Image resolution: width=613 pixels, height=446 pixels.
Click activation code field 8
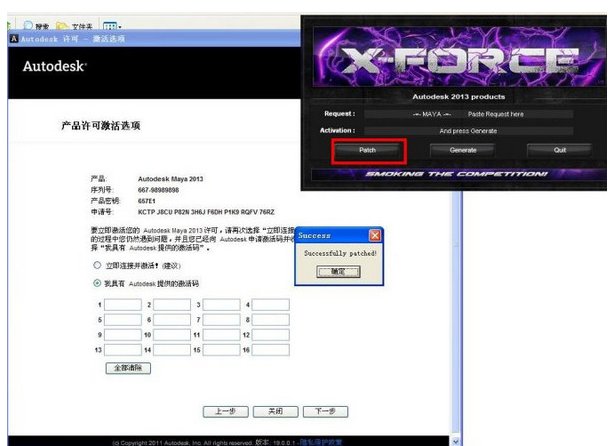[271, 320]
